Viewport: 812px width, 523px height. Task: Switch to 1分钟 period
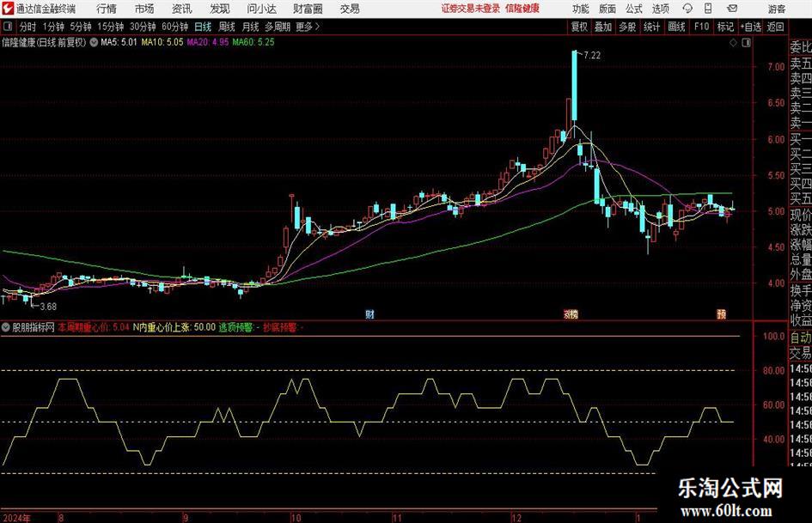tap(53, 27)
